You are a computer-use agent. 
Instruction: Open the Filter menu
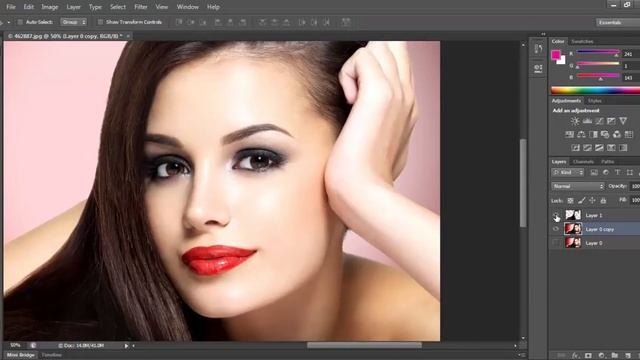(141, 7)
